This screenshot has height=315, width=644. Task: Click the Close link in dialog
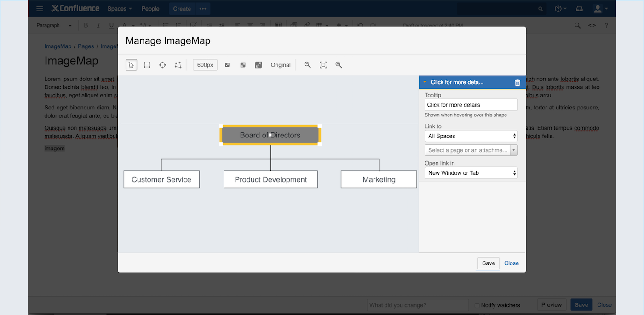511,263
